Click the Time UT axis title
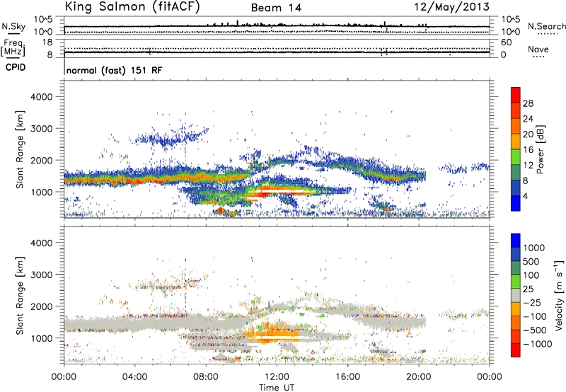The width and height of the screenshot is (566, 392). coord(277,388)
